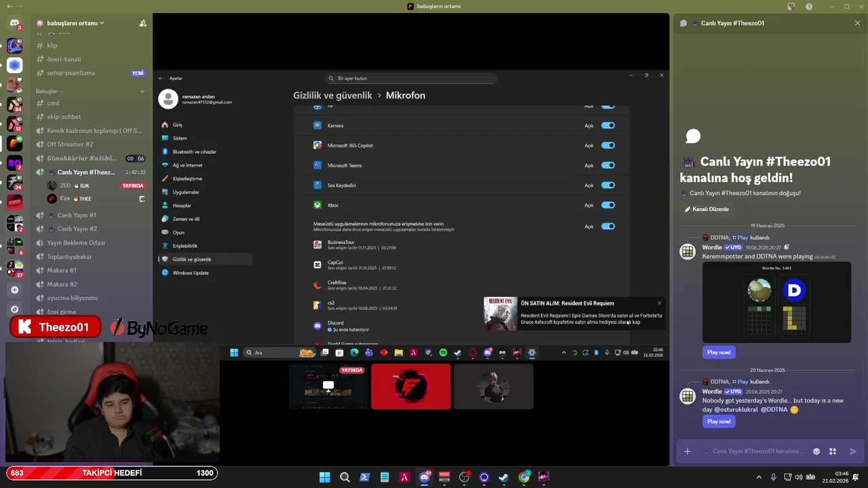Click the microphone icon in system tray
Image resolution: width=868 pixels, height=488 pixels.
point(773,477)
